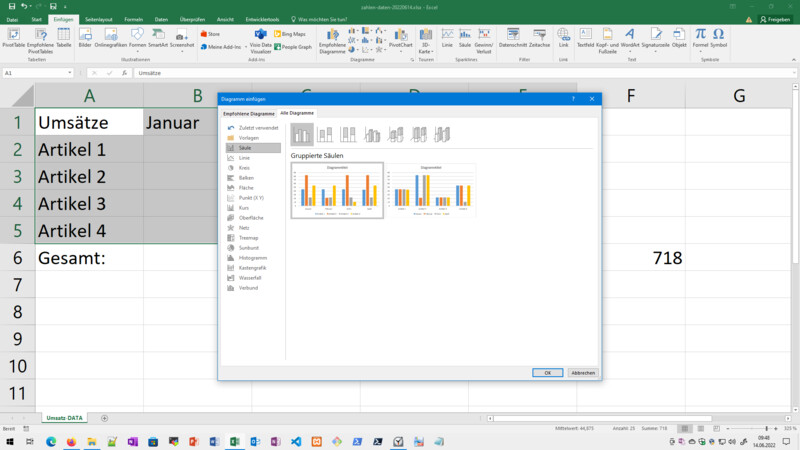
Task: Select first grouped column chart preview
Action: pos(337,190)
